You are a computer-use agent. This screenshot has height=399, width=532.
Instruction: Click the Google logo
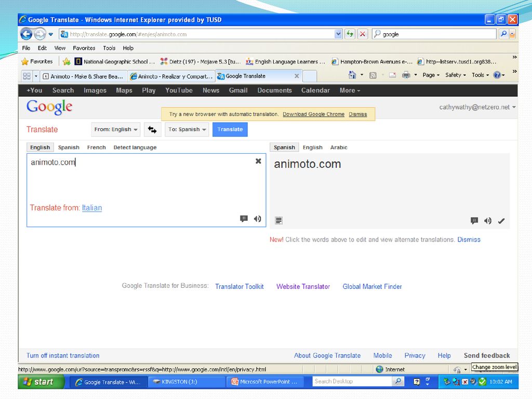pos(49,107)
